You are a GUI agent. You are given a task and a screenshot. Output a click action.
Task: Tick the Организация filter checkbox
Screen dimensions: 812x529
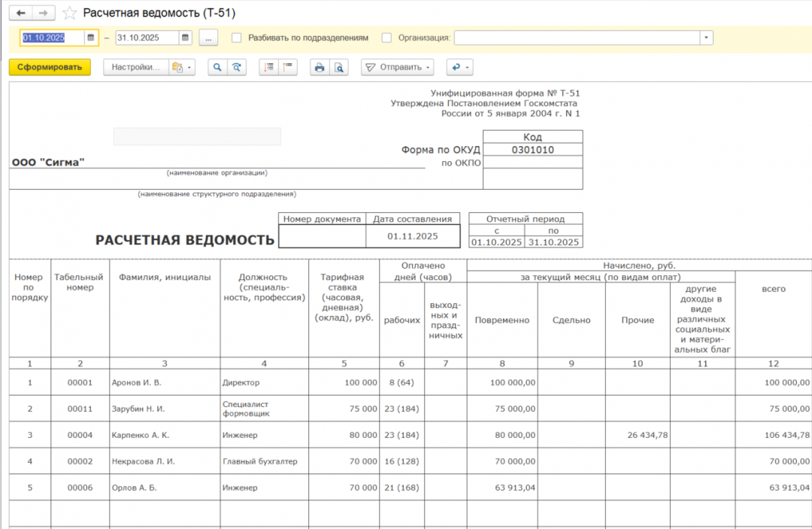387,38
